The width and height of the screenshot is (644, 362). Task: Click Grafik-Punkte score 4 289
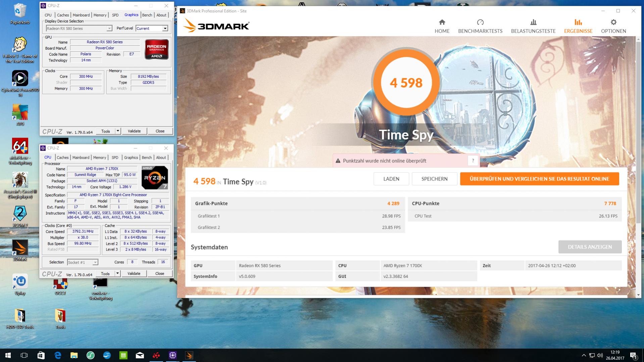click(393, 203)
